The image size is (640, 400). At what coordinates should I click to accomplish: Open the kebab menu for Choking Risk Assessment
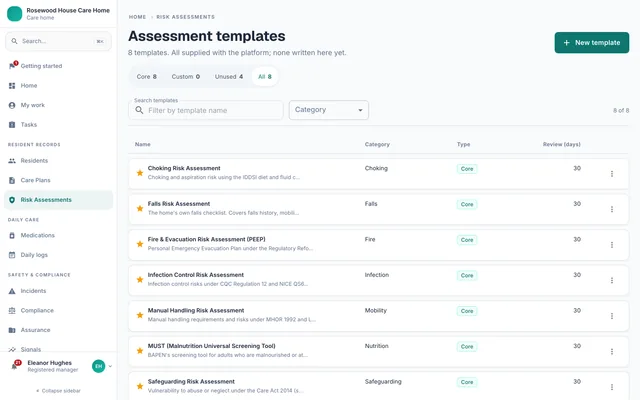[x=611, y=173]
